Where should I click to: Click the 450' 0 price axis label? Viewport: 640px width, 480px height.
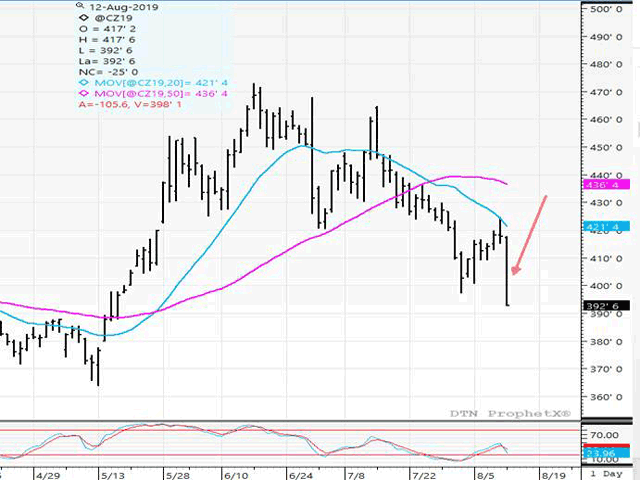click(606, 147)
